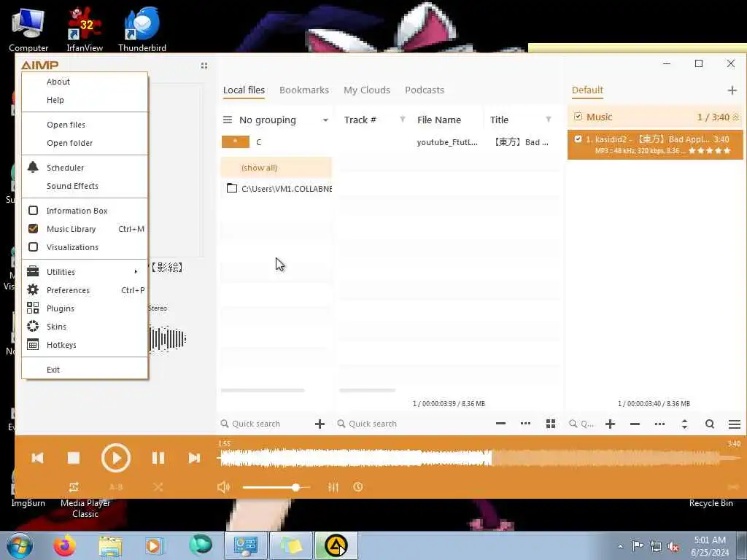Screen dimensions: 747x560
Task: Open Scheduler from the menu
Action: pos(85,168)
